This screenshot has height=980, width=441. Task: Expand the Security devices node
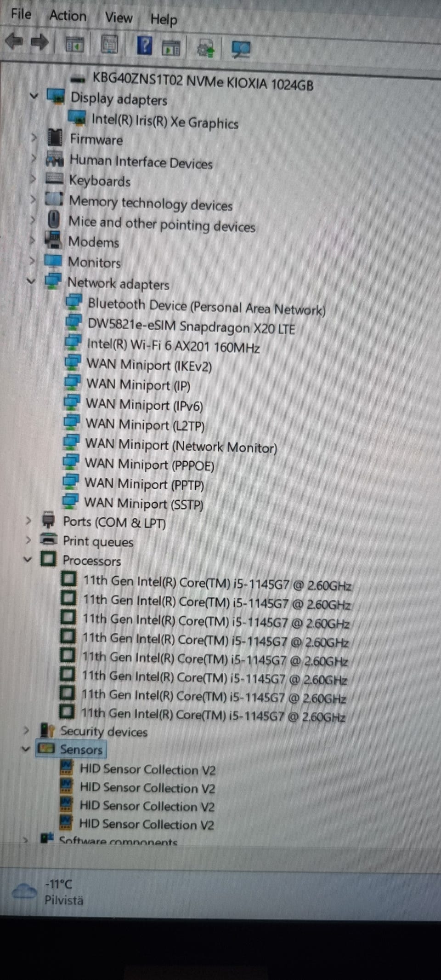26,729
